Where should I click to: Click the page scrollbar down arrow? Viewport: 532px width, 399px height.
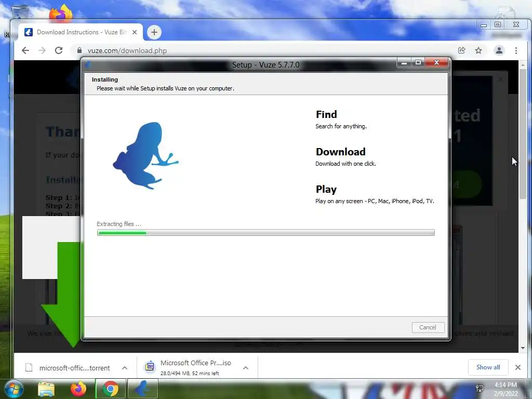point(523,348)
